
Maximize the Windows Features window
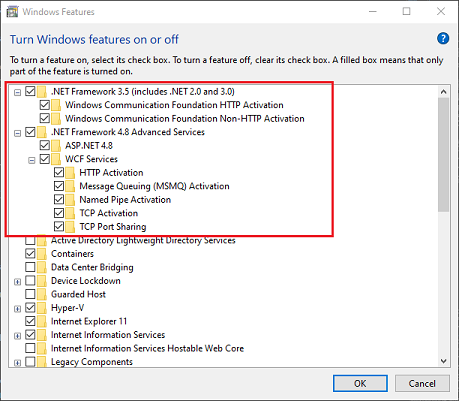tap(406, 12)
